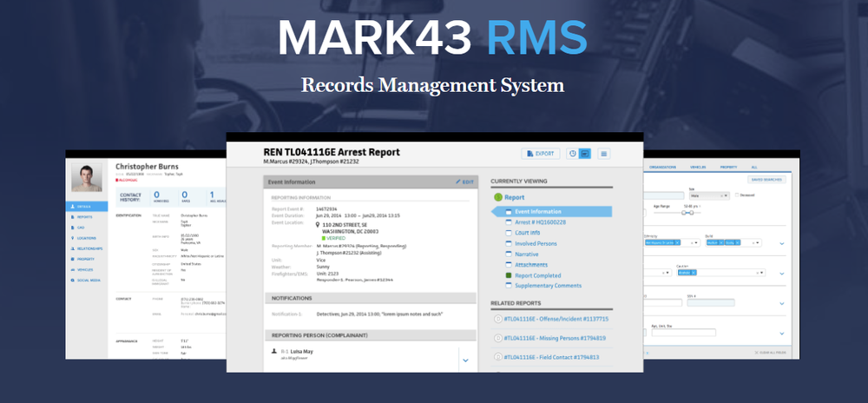The width and height of the screenshot is (868, 403).
Task: Expand the Apt, Unit, Ste section chevron
Action: (x=782, y=334)
